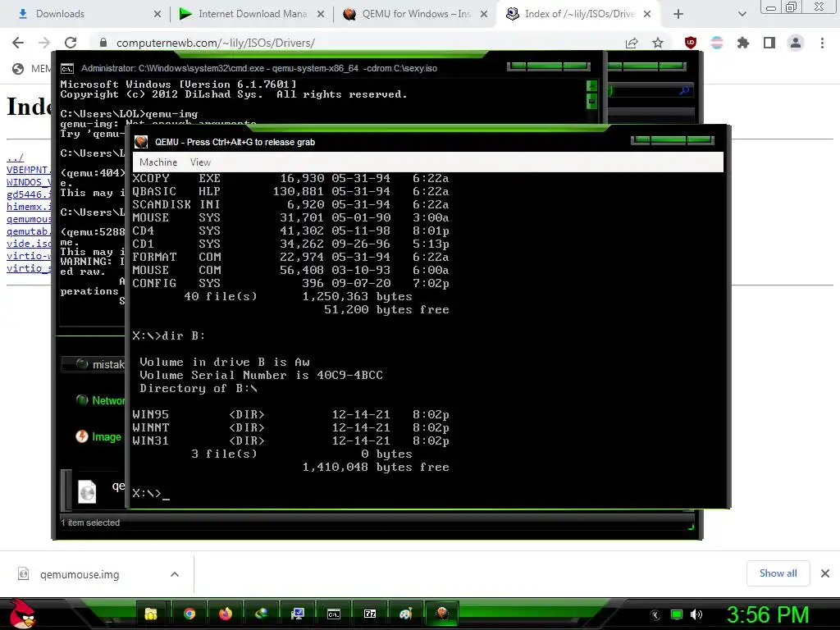Open the qemutab link
This screenshot has height=630, width=840.
click(x=29, y=231)
